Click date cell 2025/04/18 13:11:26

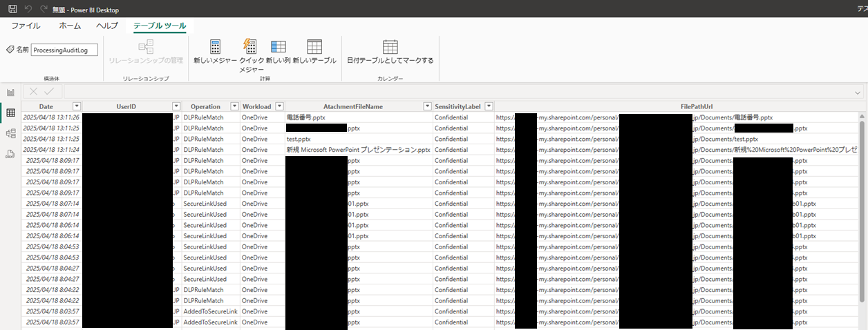point(51,117)
